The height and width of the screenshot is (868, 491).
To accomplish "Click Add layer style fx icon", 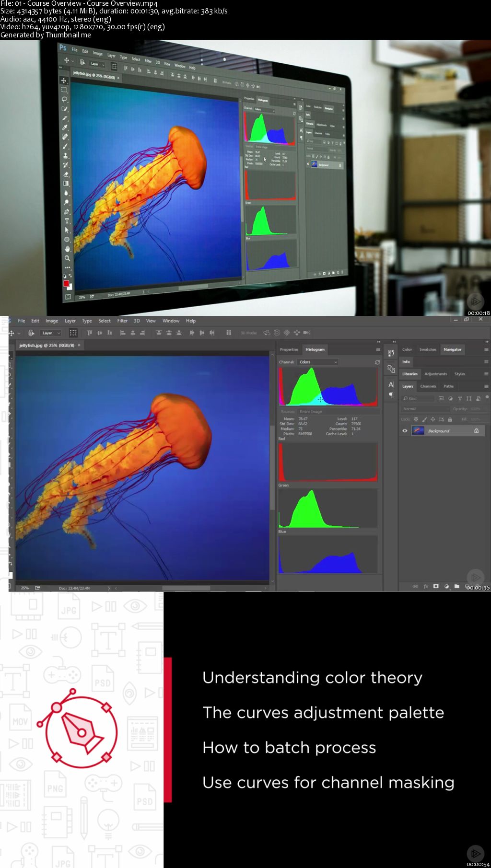I will (x=426, y=586).
